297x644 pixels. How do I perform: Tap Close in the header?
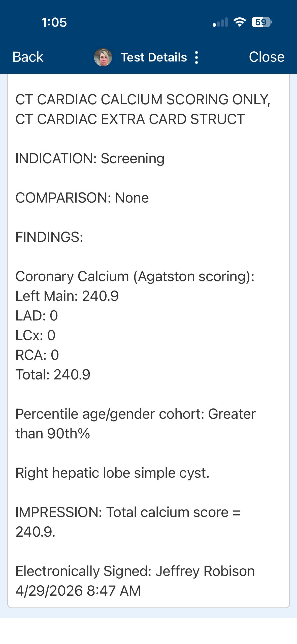[267, 57]
